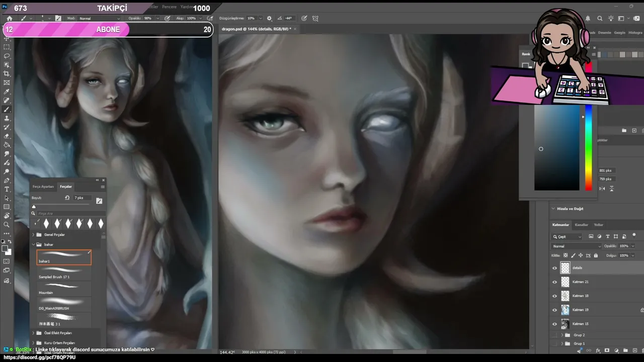Select the DG_MainAIRBRUSH brush preset
Image resolution: width=644 pixels, height=362 pixels.
coord(64,304)
